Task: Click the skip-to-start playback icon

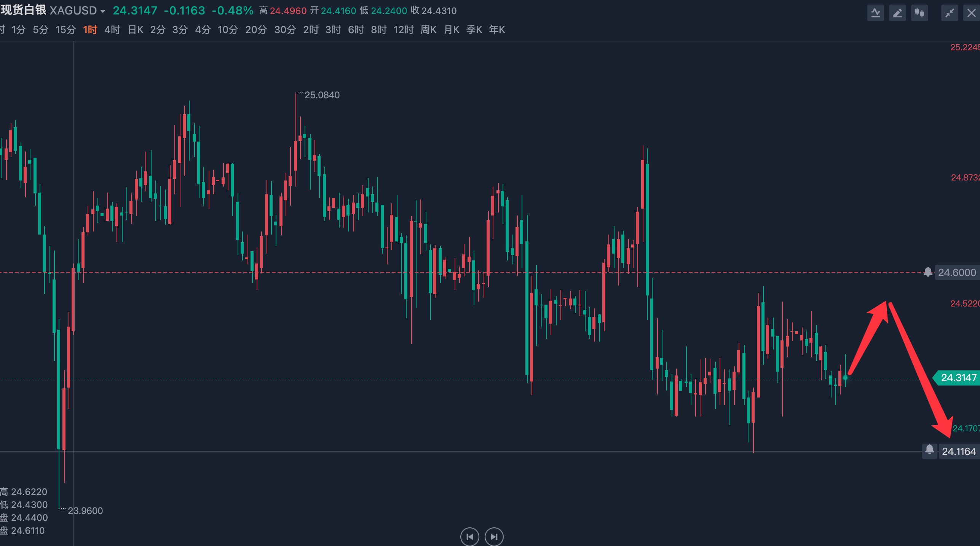Action: pyautogui.click(x=469, y=537)
